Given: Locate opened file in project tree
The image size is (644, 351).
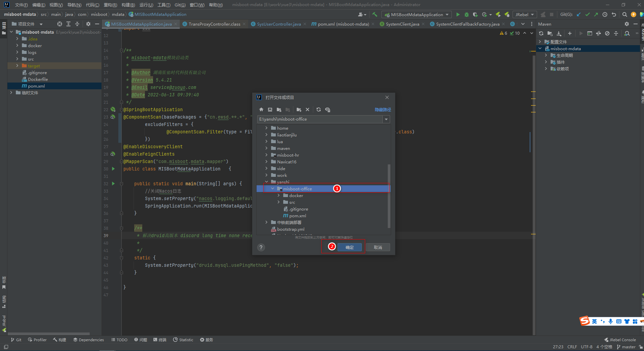Looking at the screenshot, I should pyautogui.click(x=60, y=24).
